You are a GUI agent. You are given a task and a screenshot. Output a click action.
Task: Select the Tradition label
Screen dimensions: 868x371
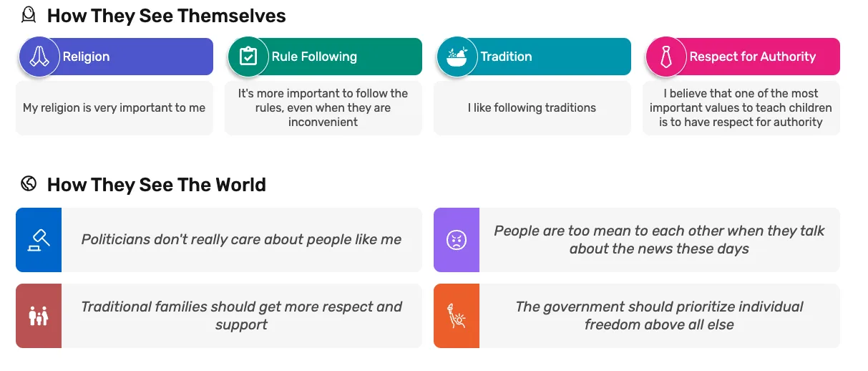coord(506,57)
